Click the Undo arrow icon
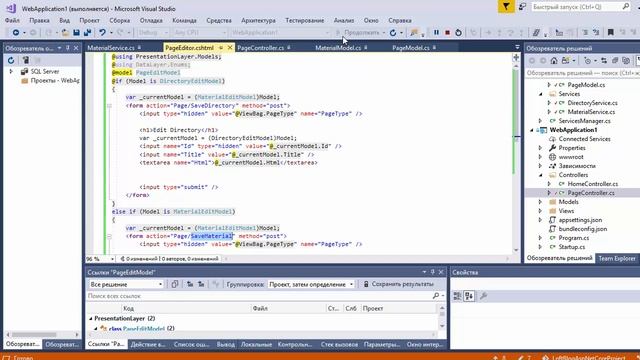The width and height of the screenshot is (640, 360). tap(102, 32)
